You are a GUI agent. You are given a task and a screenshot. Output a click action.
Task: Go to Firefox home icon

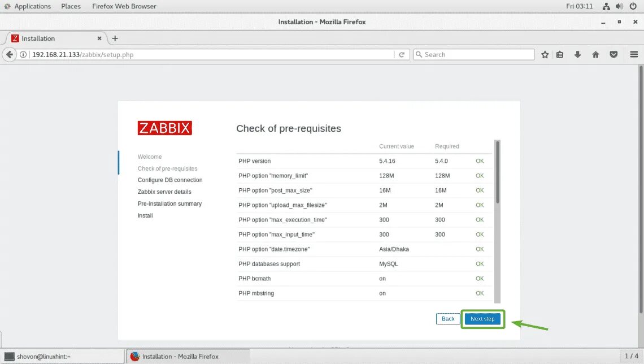coord(595,55)
